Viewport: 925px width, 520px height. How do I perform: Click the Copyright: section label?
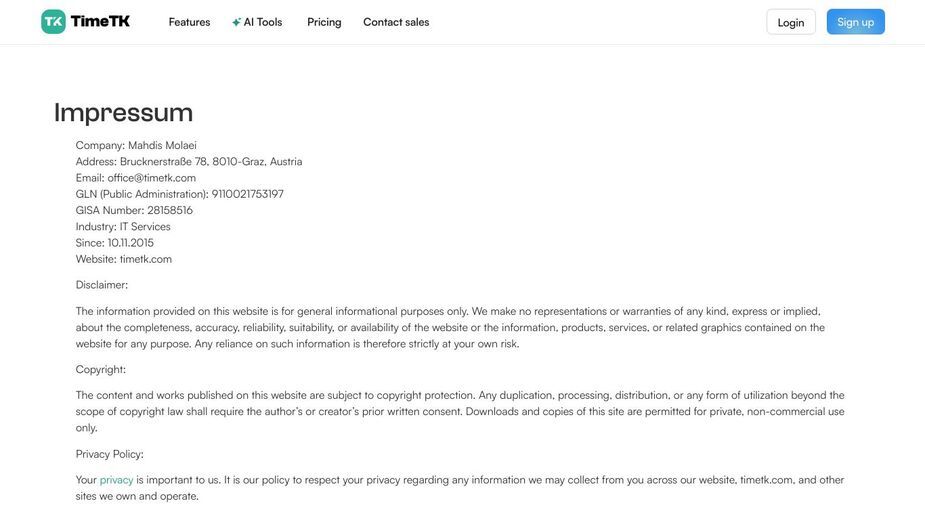point(101,369)
